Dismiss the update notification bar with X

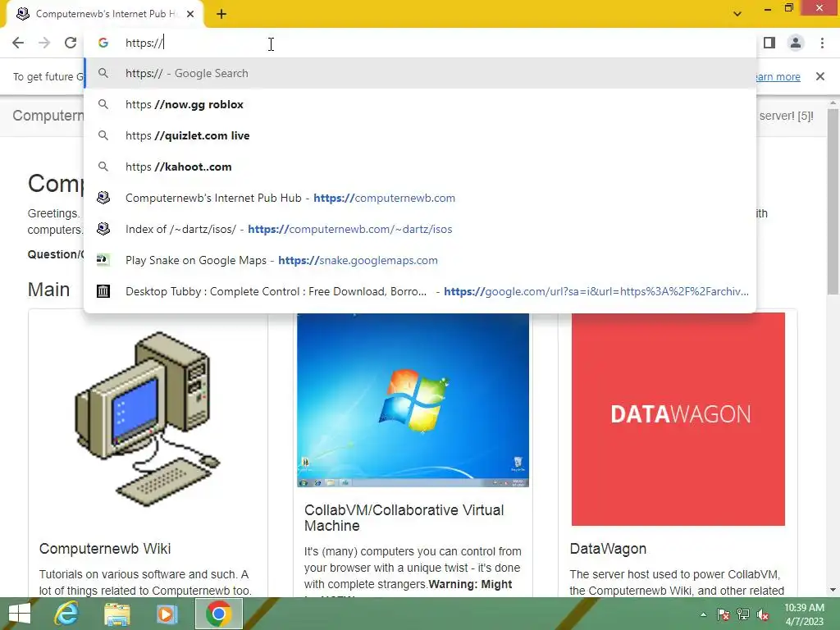(x=820, y=76)
